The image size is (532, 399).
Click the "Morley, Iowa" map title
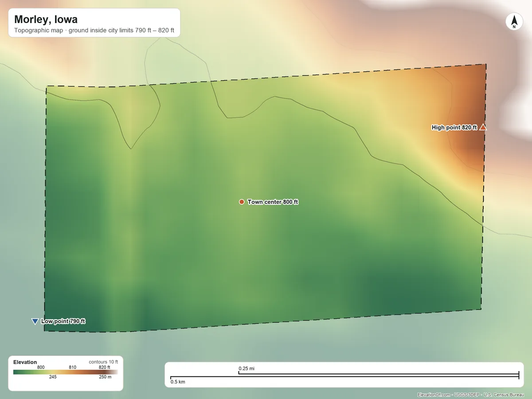click(x=46, y=20)
